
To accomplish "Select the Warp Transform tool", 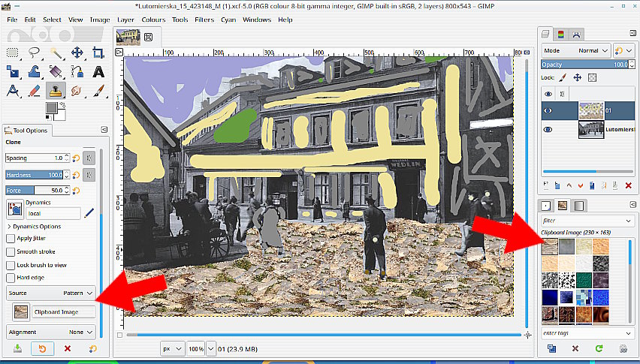I will pos(35,72).
